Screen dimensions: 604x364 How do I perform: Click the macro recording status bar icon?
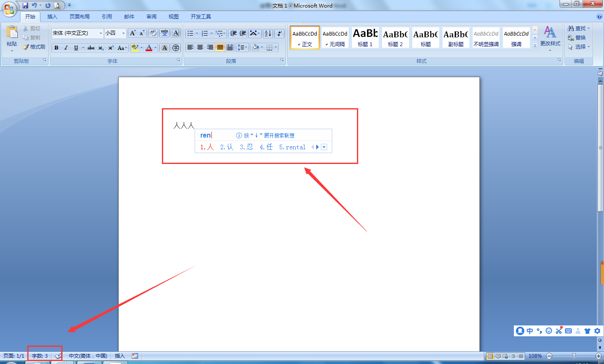coord(135,356)
